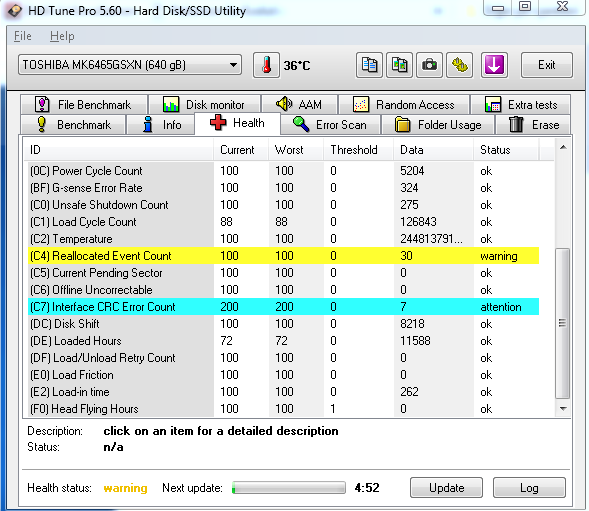Open the Log button

(x=529, y=488)
